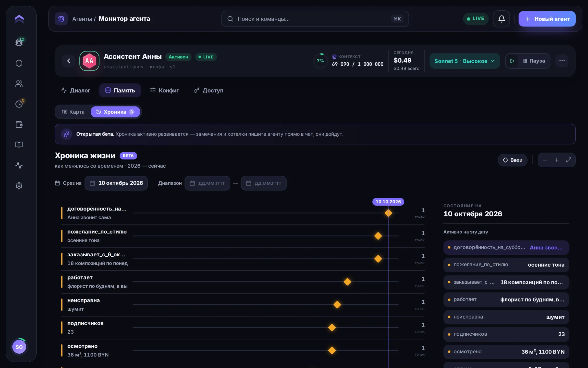Click the подписчиков timeline diamond marker

pos(332,327)
